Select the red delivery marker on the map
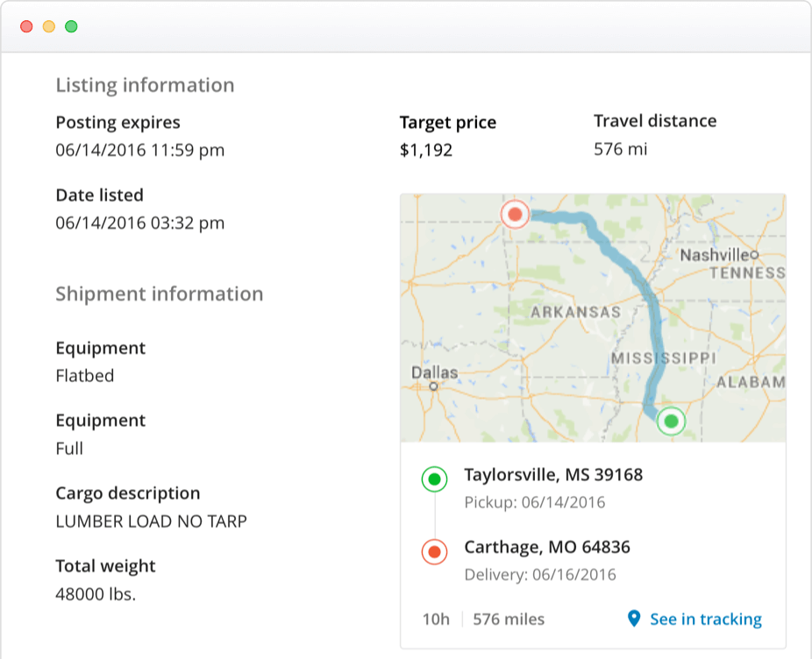This screenshot has width=812, height=659. 514,213
